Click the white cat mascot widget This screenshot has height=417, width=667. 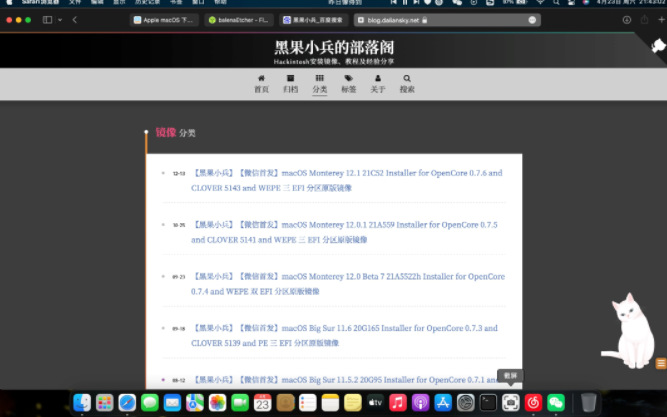point(630,331)
